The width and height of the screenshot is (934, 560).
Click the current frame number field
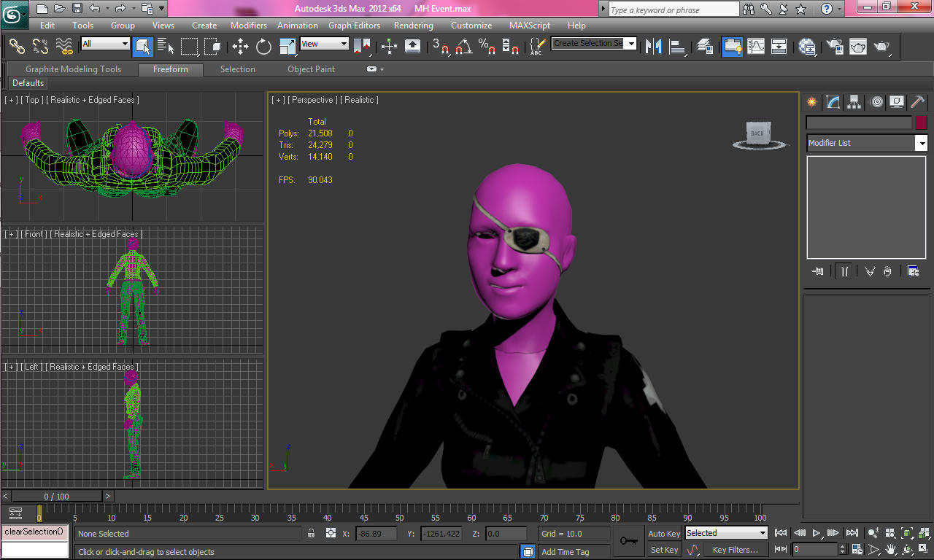[815, 549]
